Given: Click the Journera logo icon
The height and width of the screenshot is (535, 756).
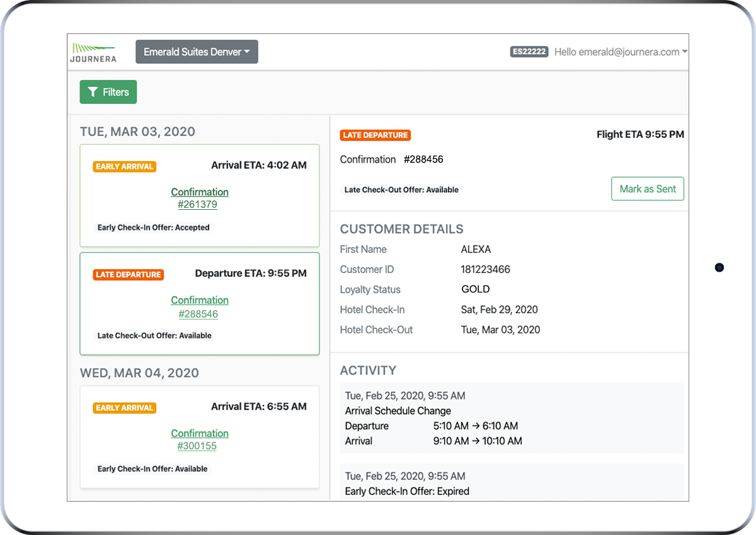Looking at the screenshot, I should [93, 47].
